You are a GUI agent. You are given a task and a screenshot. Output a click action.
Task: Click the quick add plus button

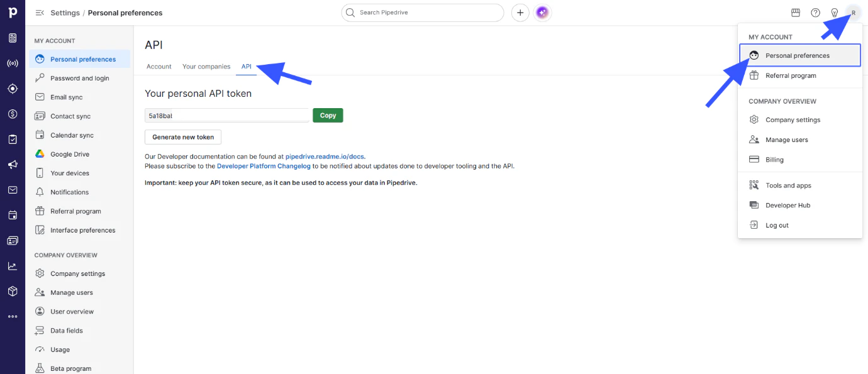[520, 13]
